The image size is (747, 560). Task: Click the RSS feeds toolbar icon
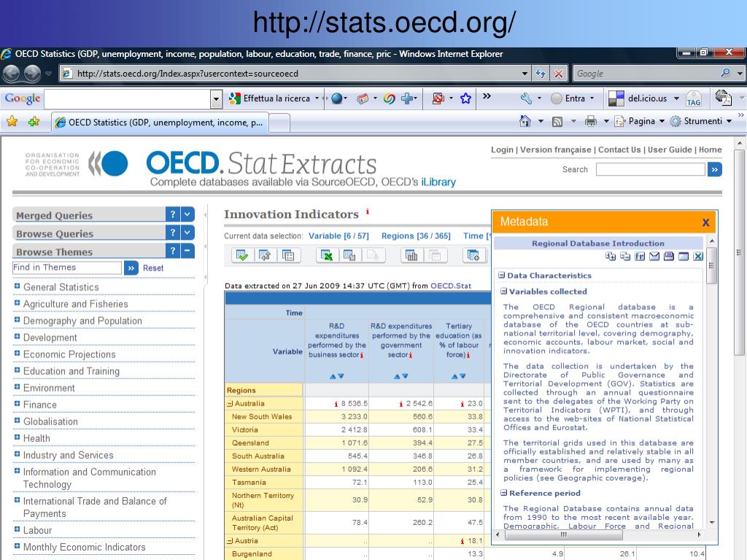pos(557,122)
